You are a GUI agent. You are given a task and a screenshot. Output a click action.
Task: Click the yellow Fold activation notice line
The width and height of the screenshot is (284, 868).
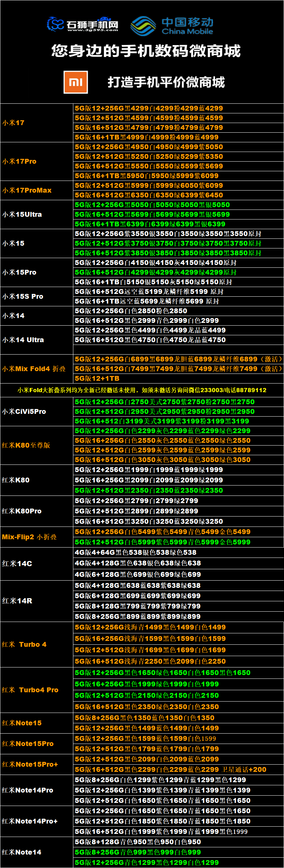[x=142, y=390]
